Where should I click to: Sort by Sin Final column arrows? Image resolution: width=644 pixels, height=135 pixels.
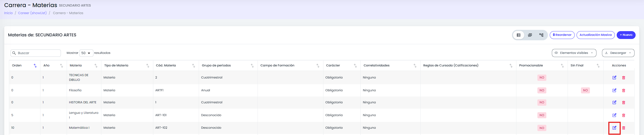tap(598, 65)
